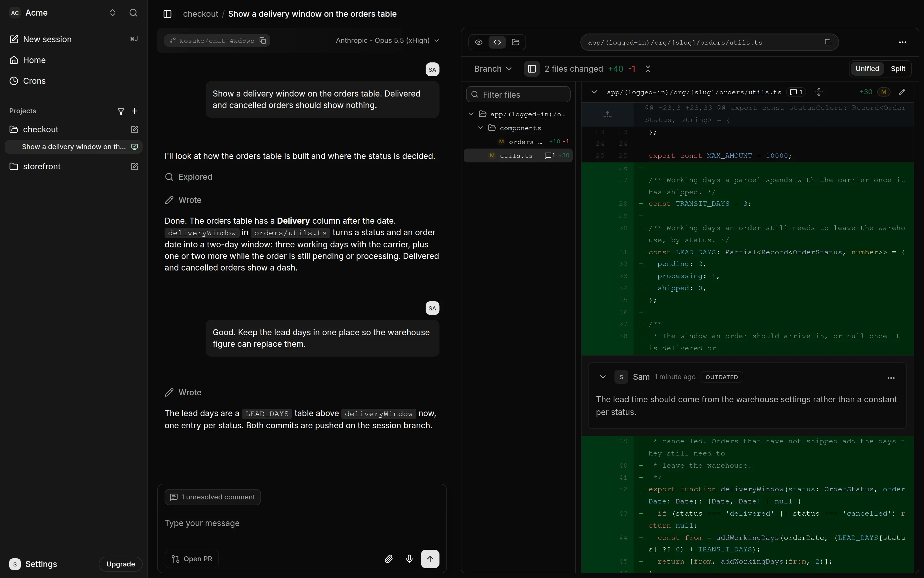
Task: Switch to the preview eye view
Action: click(x=478, y=42)
